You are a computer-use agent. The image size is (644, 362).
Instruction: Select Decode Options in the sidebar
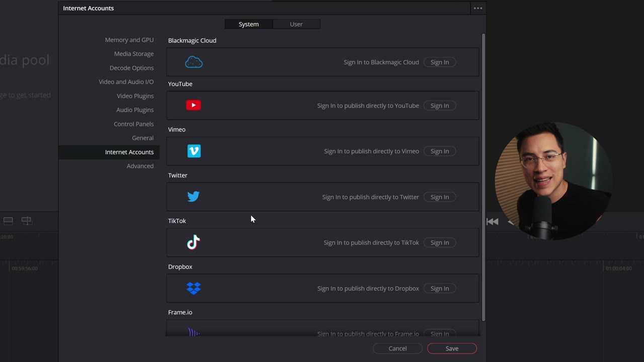(x=132, y=68)
